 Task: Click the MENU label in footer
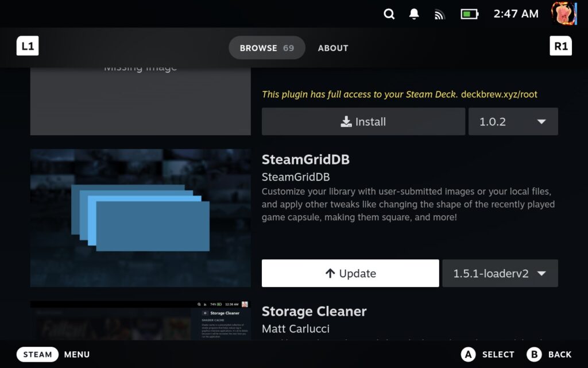[x=77, y=354]
